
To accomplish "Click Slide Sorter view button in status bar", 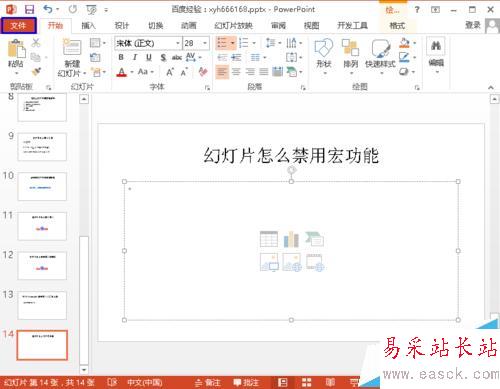I will 307,382.
